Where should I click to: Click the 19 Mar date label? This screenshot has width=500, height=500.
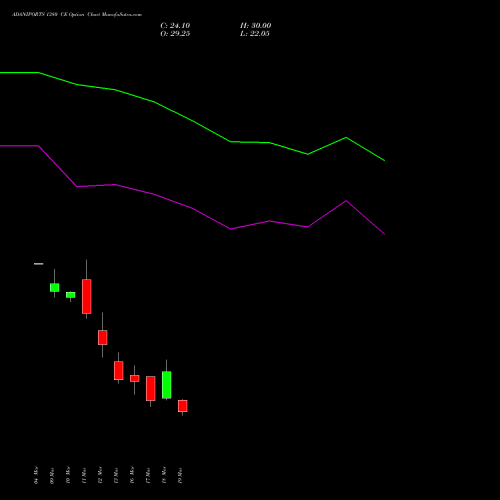click(180, 475)
